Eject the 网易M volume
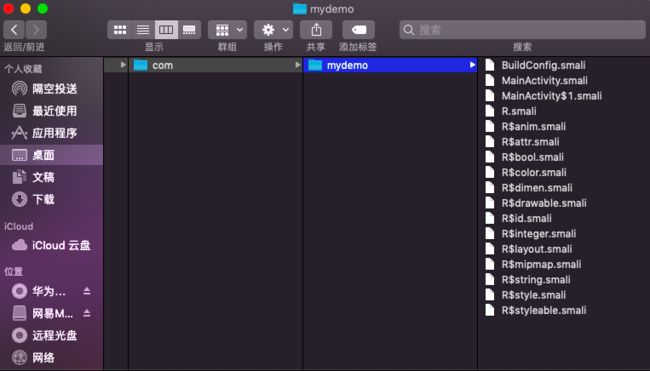Screen dimensions: 650x371 click(x=87, y=313)
